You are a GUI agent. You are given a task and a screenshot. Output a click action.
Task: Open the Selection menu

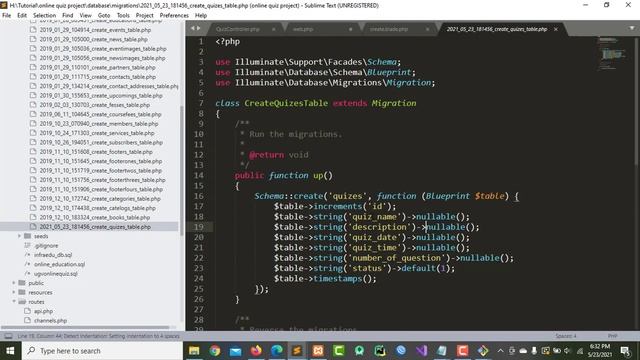point(44,16)
